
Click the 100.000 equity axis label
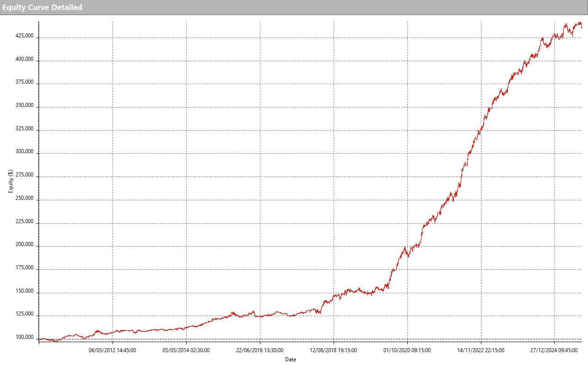25,338
